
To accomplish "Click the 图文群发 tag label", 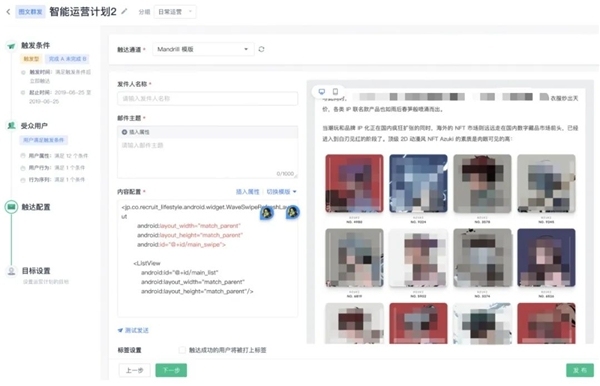I will pos(30,12).
